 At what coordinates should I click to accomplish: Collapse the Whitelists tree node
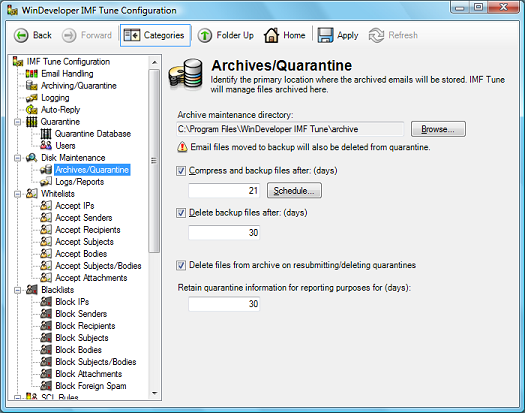click(17, 194)
